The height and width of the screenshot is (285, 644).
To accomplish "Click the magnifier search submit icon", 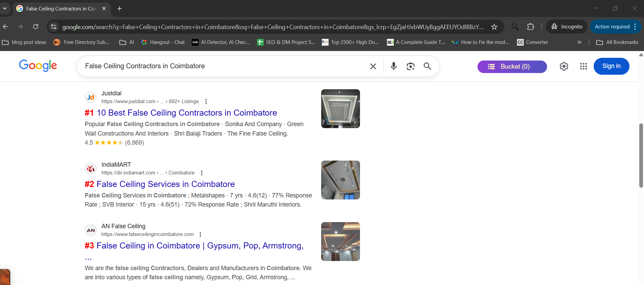I will coord(427,66).
